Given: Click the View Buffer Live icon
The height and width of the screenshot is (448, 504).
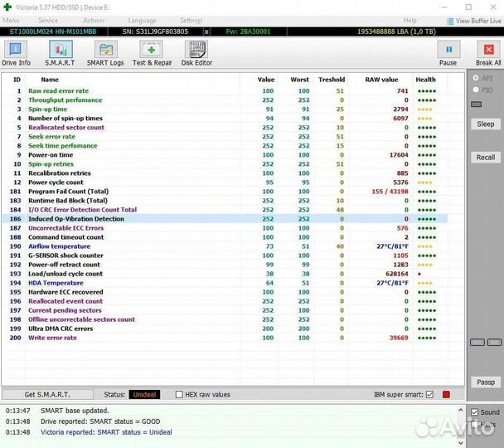Looking at the screenshot, I should (x=461, y=21).
